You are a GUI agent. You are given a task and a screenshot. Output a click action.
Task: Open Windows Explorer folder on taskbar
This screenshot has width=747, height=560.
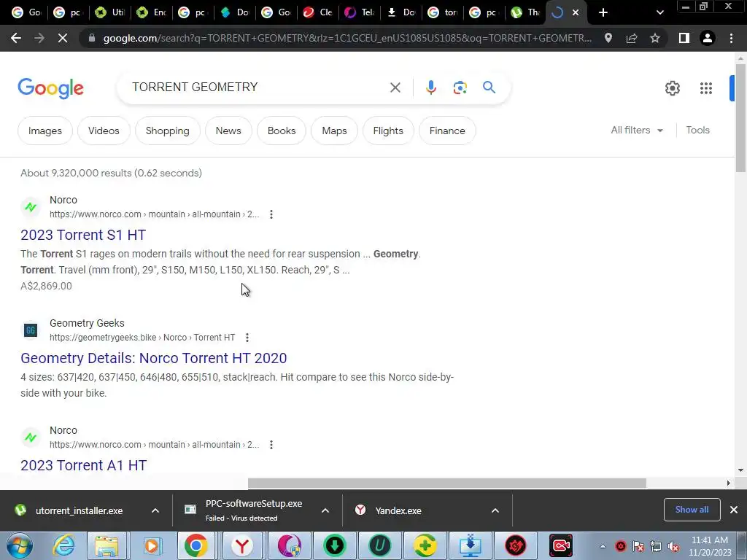[107, 545]
